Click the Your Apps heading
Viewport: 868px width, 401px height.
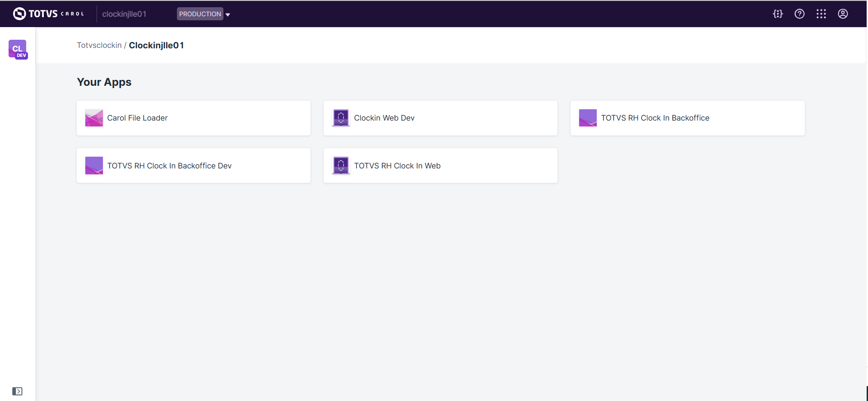[104, 82]
